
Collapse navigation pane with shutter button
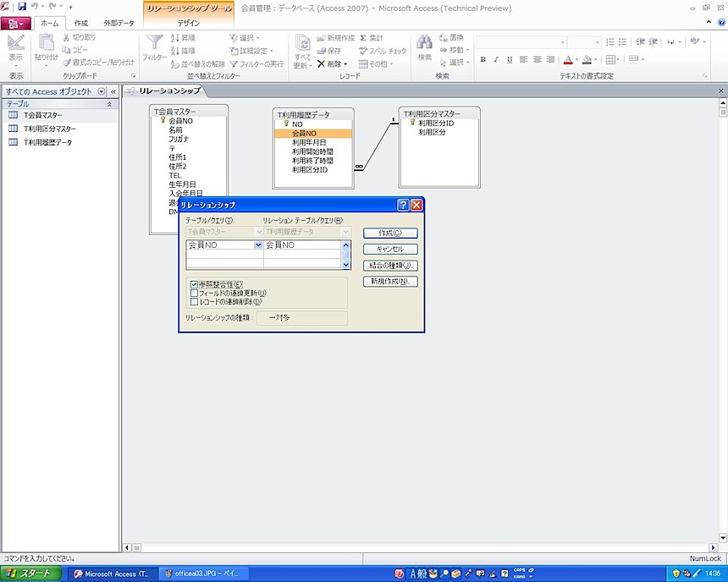[x=113, y=91]
